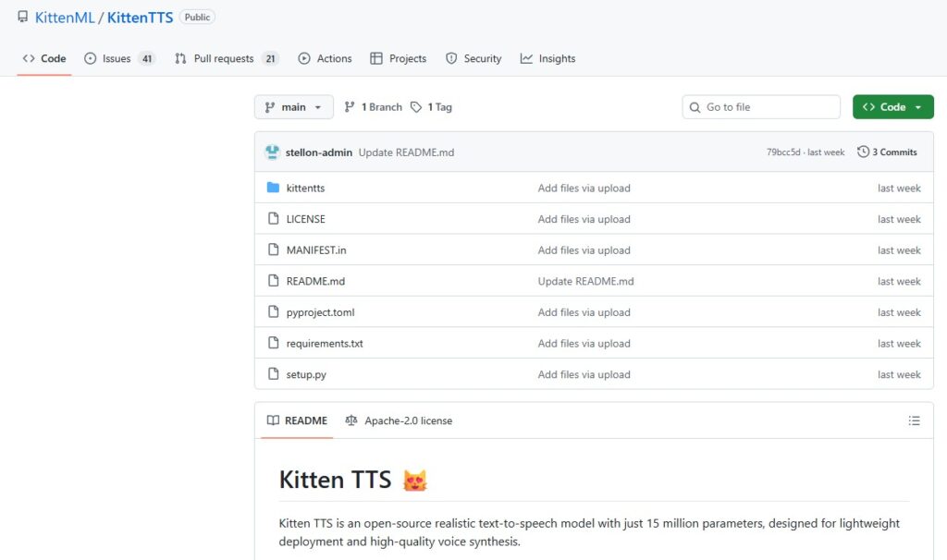Open the setup.py file
The width and height of the screenshot is (947, 560).
point(306,374)
